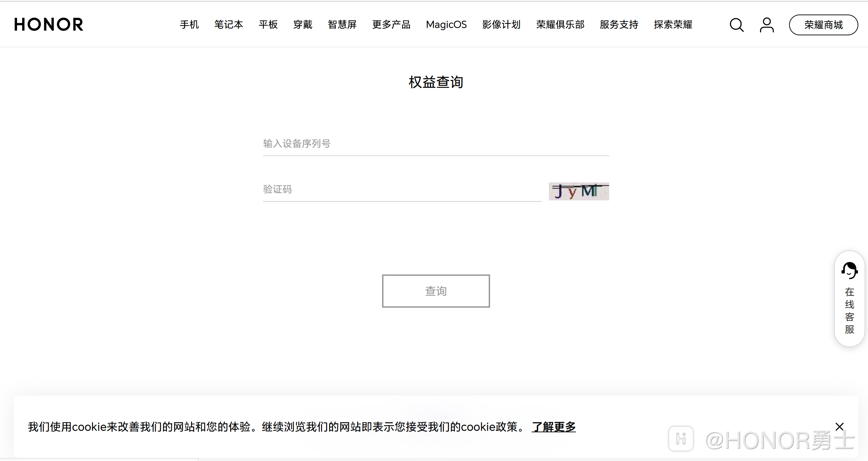Select 平板 in navigation bar
The image size is (868, 461).
268,25
